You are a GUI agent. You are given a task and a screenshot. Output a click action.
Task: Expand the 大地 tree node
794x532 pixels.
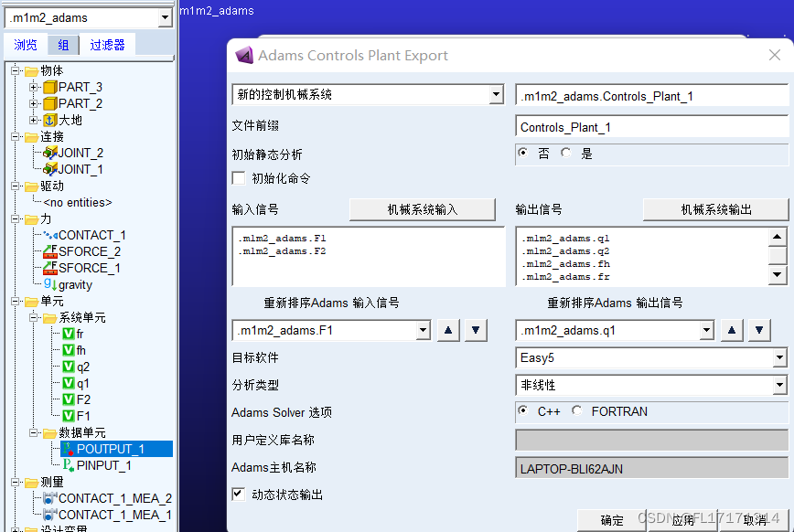[34, 120]
